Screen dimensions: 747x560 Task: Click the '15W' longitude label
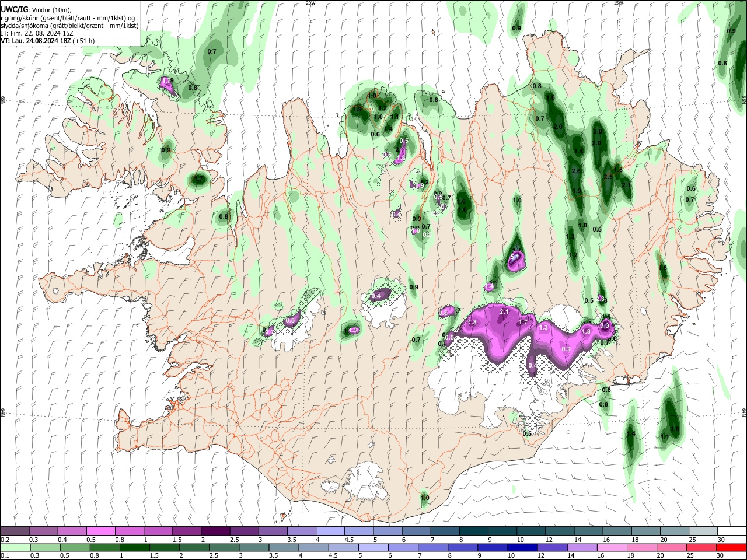pyautogui.click(x=618, y=3)
